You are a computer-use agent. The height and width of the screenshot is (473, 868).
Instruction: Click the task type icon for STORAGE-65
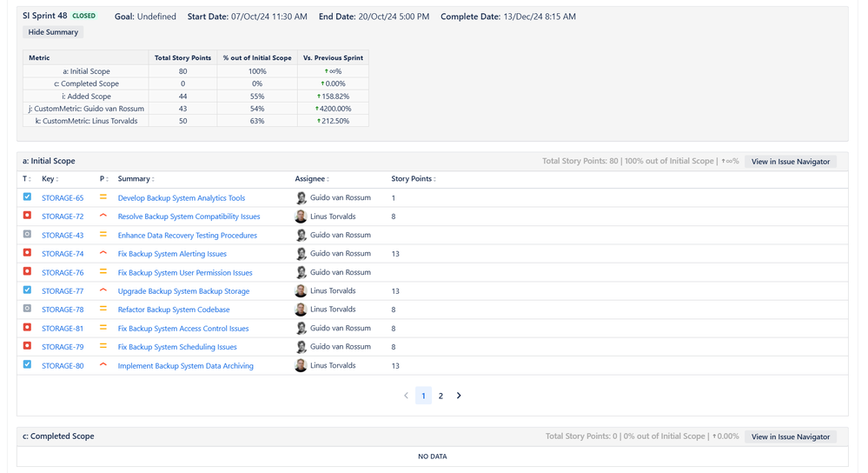[27, 197]
